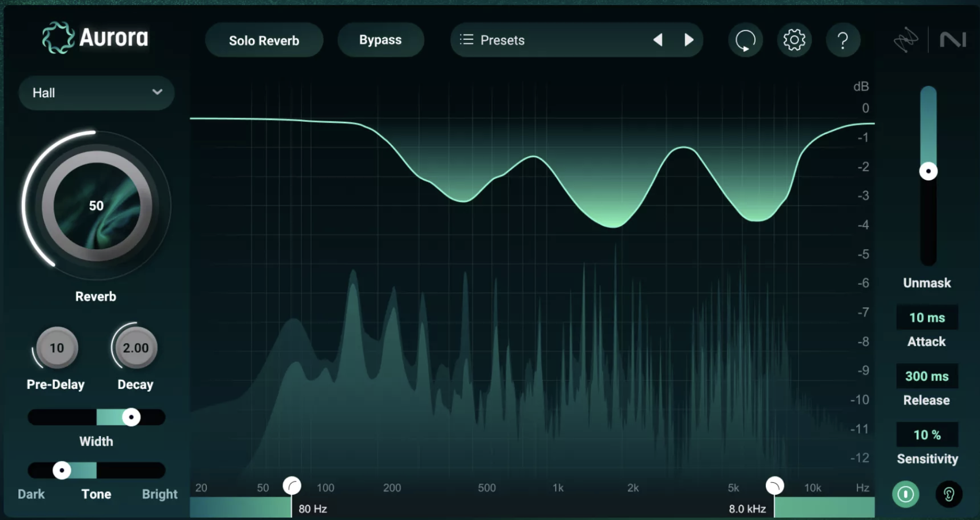Click the 10 % Sensitivity value field
Image resolution: width=980 pixels, height=520 pixels.
pos(927,434)
